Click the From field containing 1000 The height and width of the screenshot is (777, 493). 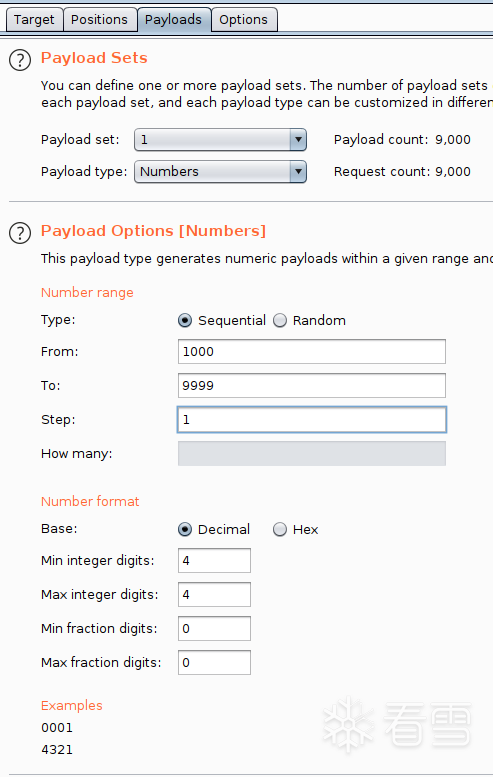(312, 351)
